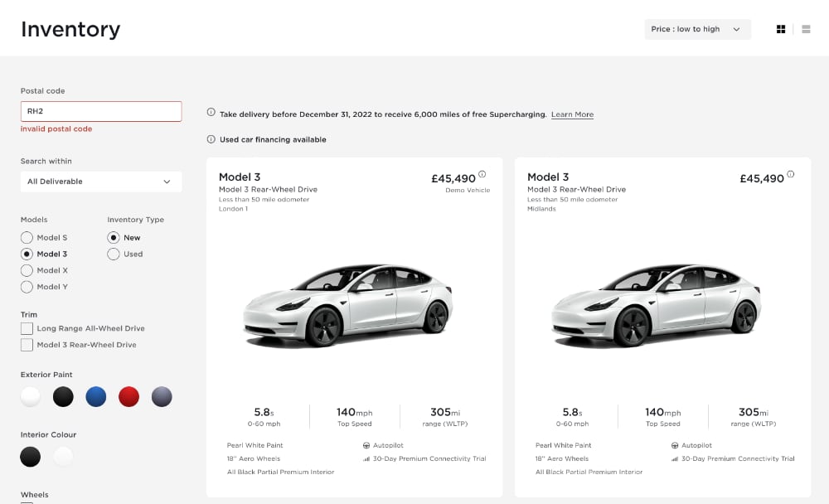Viewport: 829px width, 504px height.
Task: Tick the Model 3 Rear-Wheel Drive trim checkbox
Action: tap(27, 345)
